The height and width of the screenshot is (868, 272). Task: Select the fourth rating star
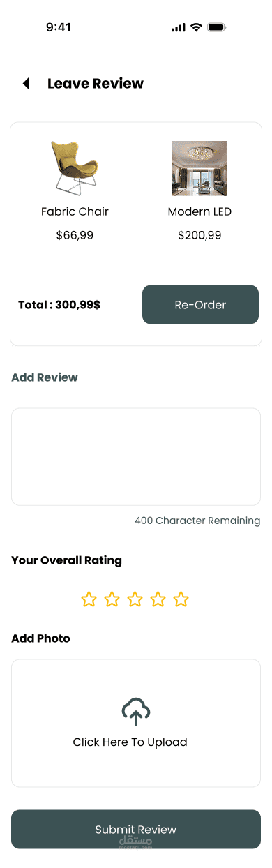(158, 599)
